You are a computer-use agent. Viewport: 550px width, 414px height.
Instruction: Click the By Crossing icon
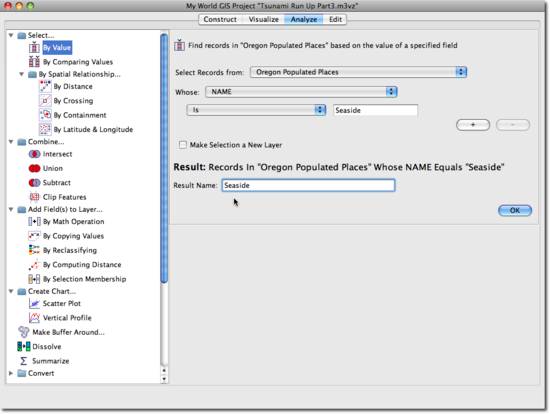(45, 101)
